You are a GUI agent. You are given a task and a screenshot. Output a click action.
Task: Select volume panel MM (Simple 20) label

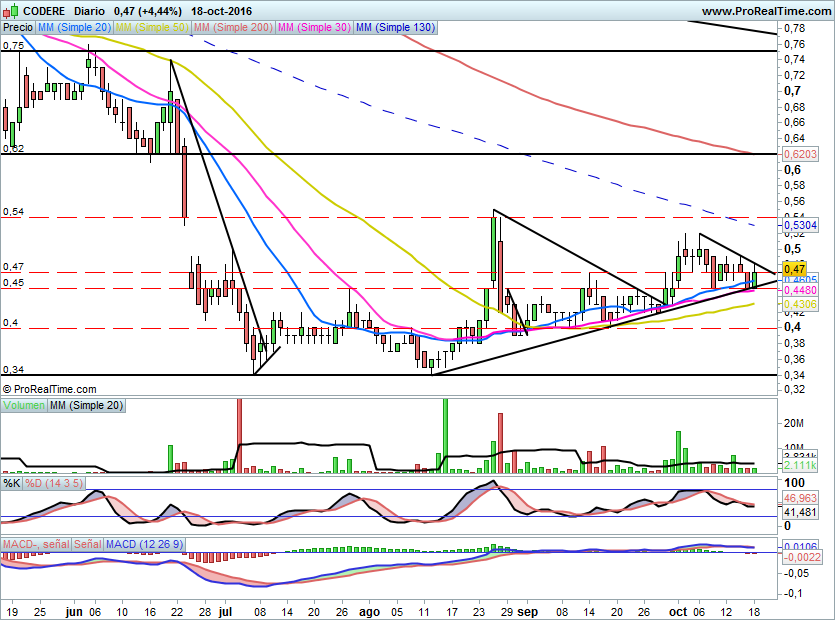coord(87,405)
